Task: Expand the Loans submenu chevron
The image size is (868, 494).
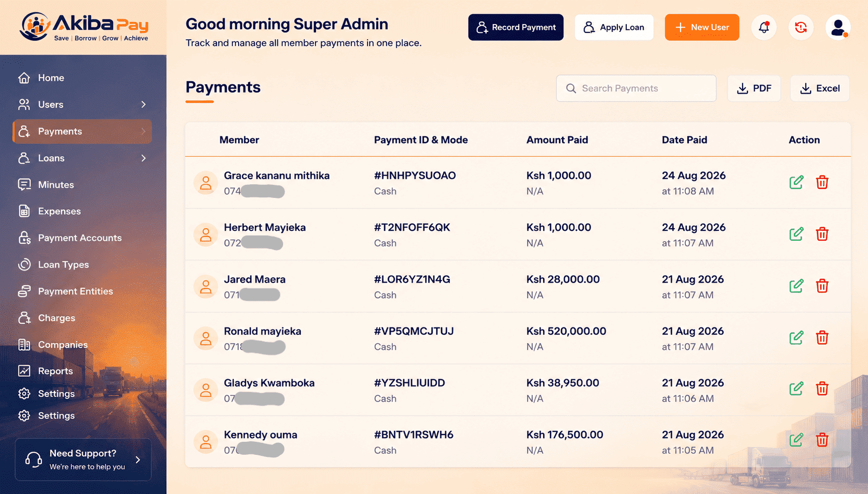Action: click(x=143, y=158)
